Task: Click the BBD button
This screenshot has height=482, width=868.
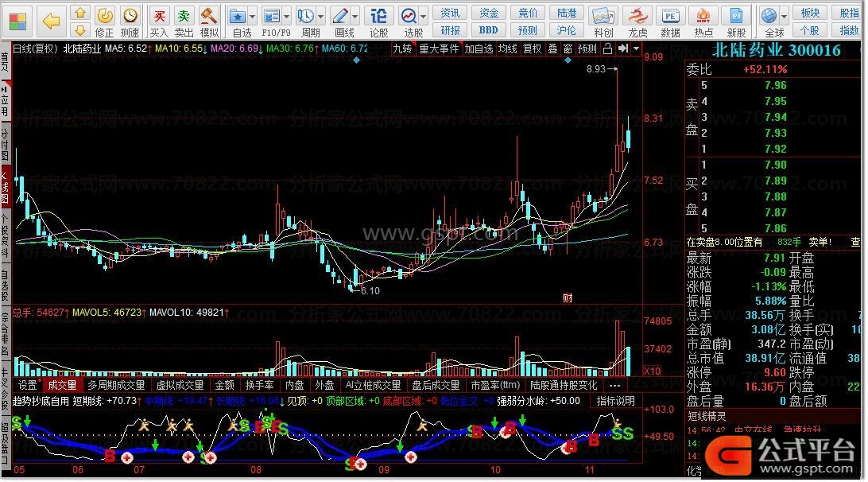Action: coord(489,30)
